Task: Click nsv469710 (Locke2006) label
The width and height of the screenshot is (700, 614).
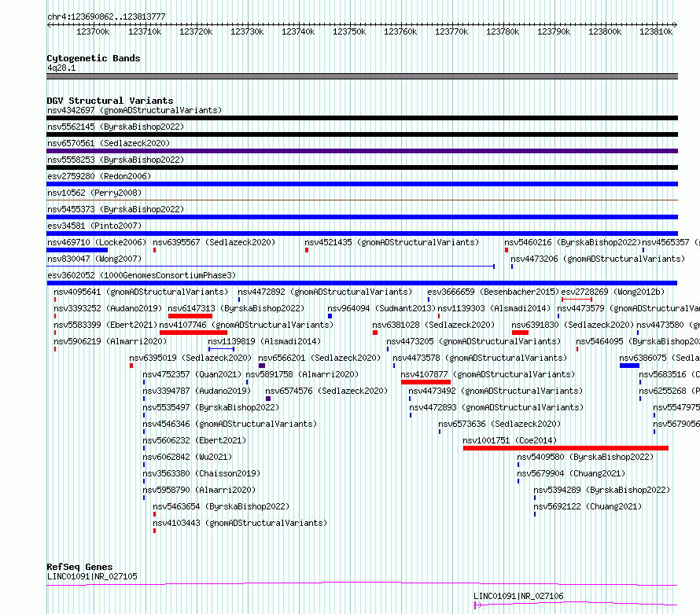Action: tap(97, 242)
